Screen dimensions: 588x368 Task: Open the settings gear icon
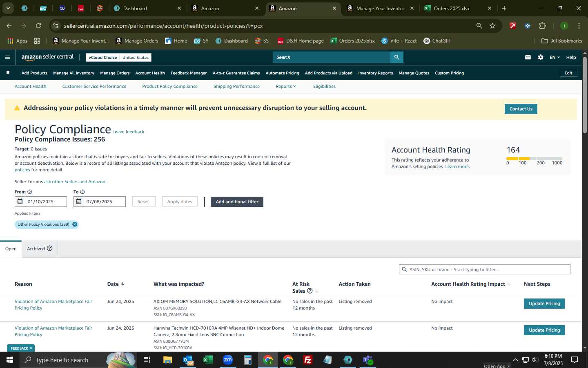pyautogui.click(x=541, y=57)
